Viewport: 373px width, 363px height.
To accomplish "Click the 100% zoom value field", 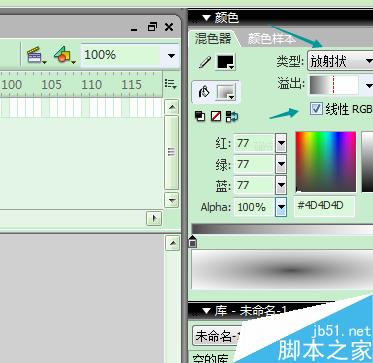I will coord(121,55).
